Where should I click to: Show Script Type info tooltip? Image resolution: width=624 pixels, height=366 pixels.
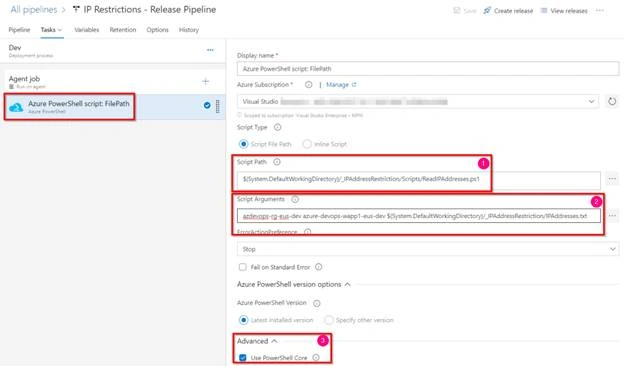(x=277, y=127)
